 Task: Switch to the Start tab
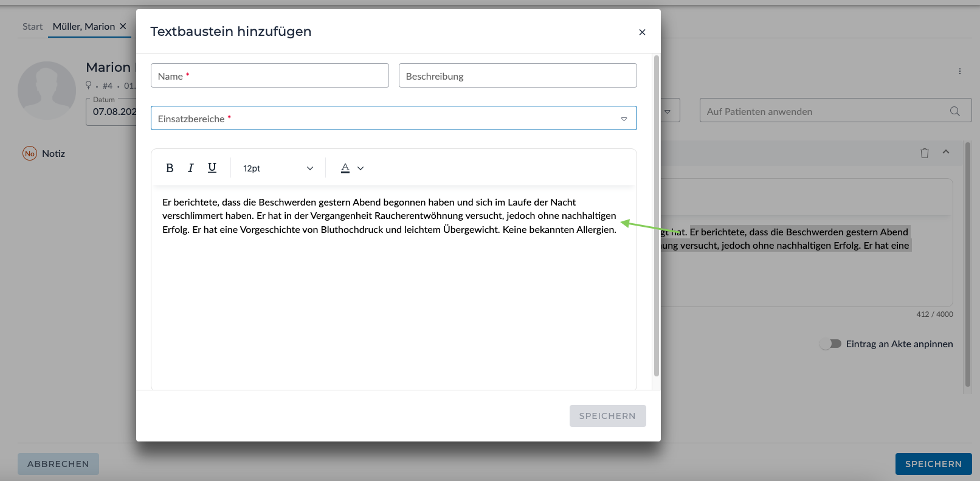32,27
